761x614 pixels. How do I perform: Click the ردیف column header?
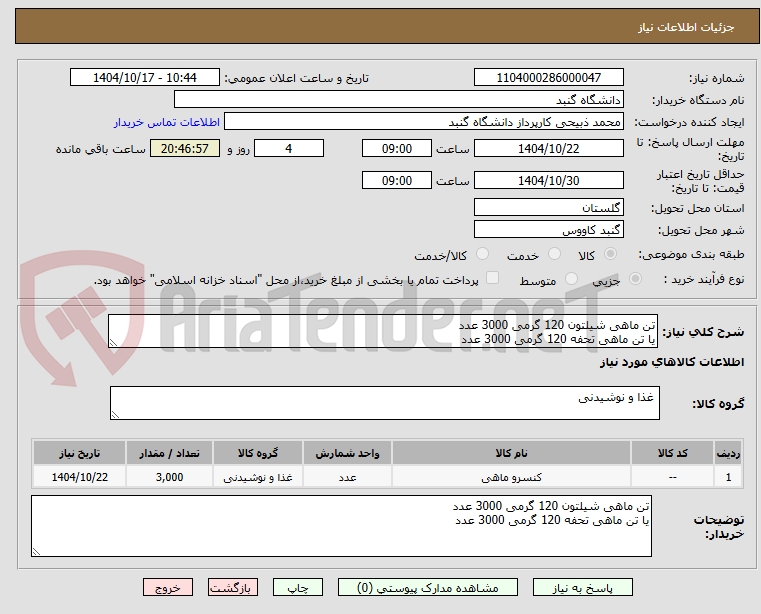coord(728,453)
